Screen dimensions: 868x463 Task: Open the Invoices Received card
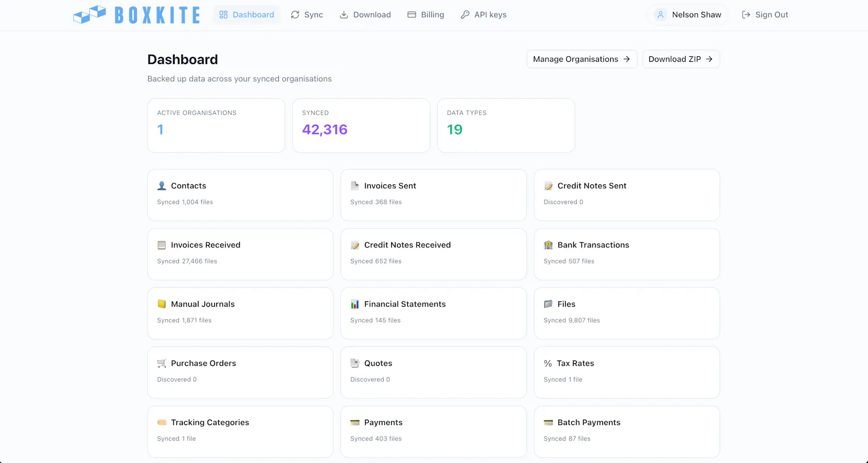(240, 254)
